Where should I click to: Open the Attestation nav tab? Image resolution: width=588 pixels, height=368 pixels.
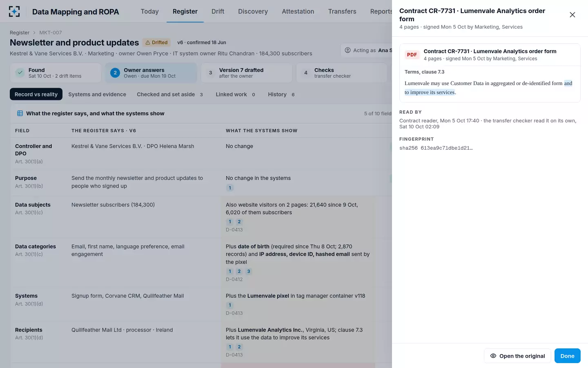[298, 11]
